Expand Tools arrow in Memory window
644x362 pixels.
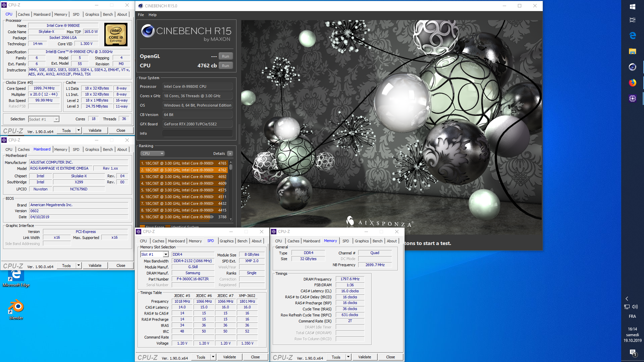348,357
